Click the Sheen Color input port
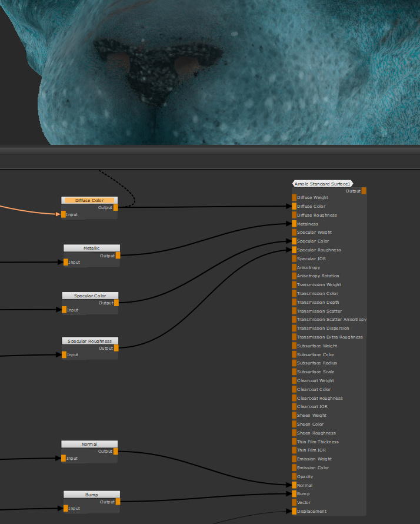420x524 pixels. pyautogui.click(x=294, y=424)
